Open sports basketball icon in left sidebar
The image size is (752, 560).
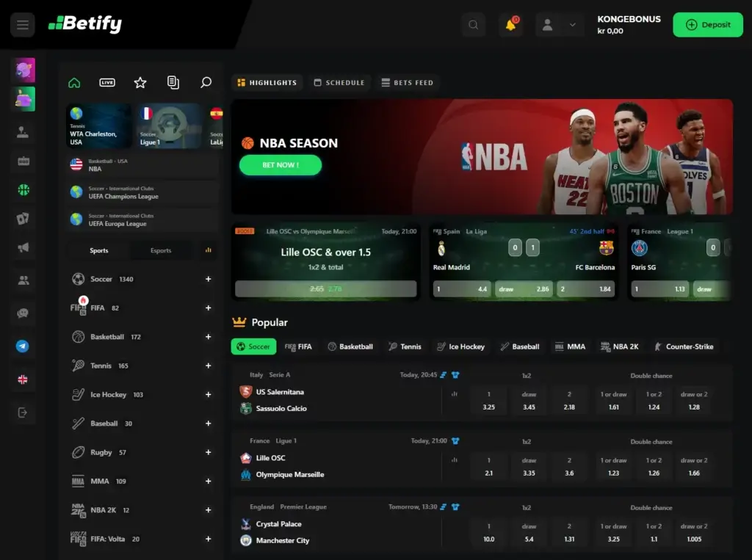(23, 190)
